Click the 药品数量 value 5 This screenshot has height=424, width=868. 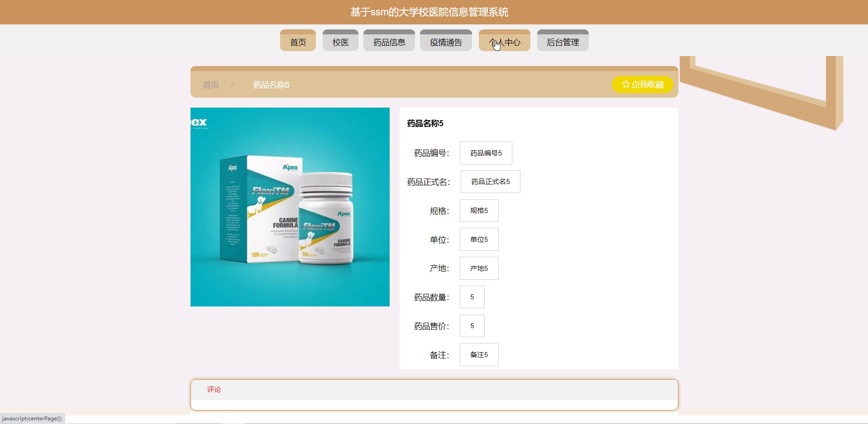[472, 297]
